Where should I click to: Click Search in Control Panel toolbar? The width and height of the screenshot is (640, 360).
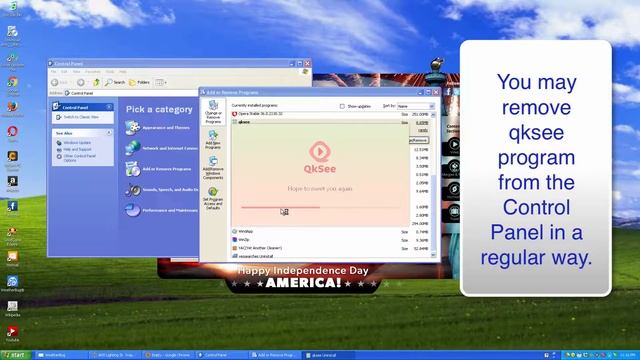click(x=115, y=82)
